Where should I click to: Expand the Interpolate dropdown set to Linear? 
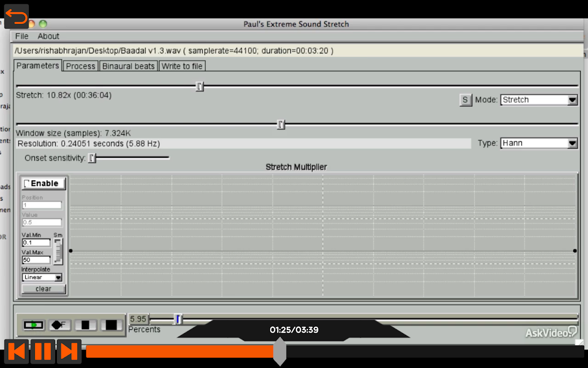(x=42, y=277)
